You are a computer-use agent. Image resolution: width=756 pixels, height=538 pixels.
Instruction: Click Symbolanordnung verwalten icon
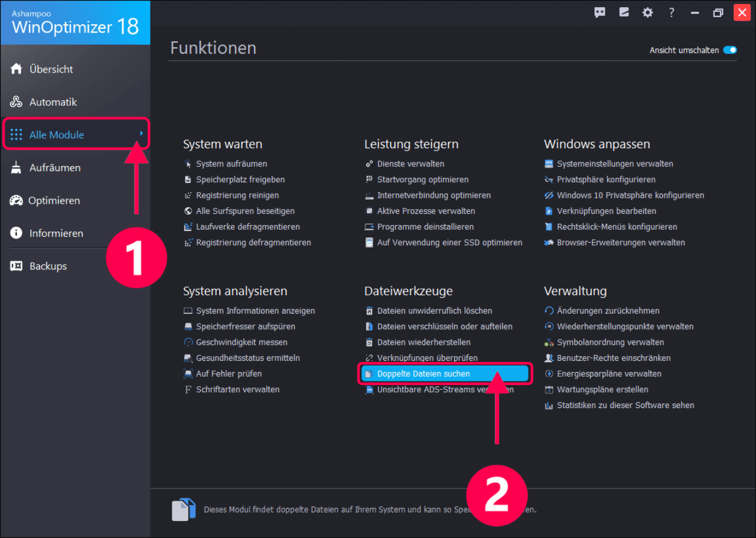click(x=549, y=343)
